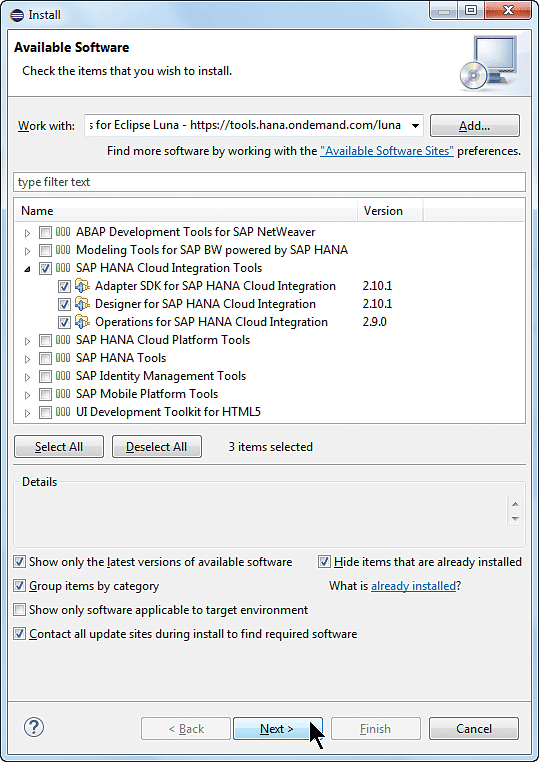The image size is (539, 762).
Task: Click feature icon next to Operations for SAP HANA
Action: tap(82, 322)
